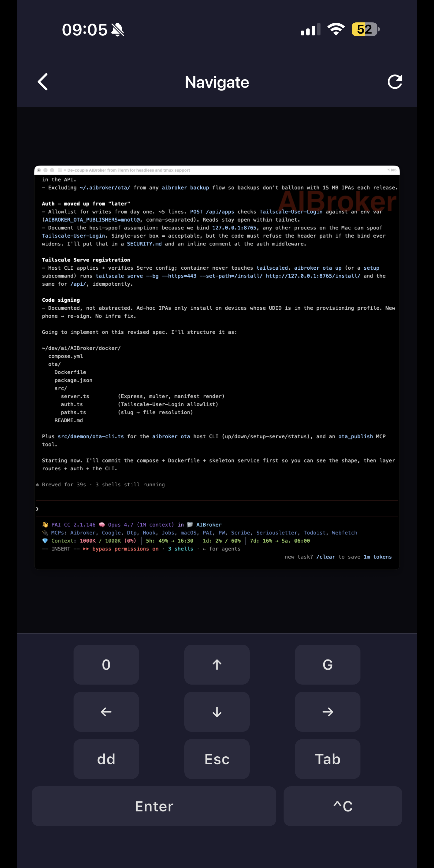Click the diamond emoji before Context

(x=45, y=541)
